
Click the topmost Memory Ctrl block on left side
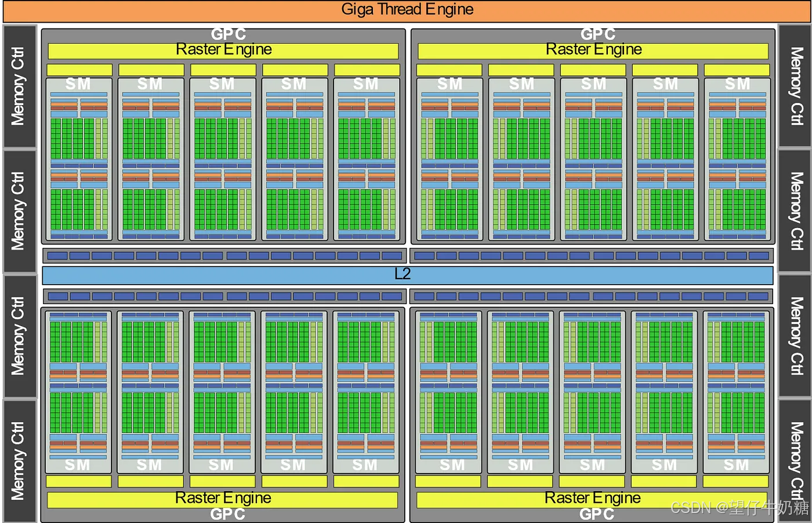point(20,86)
